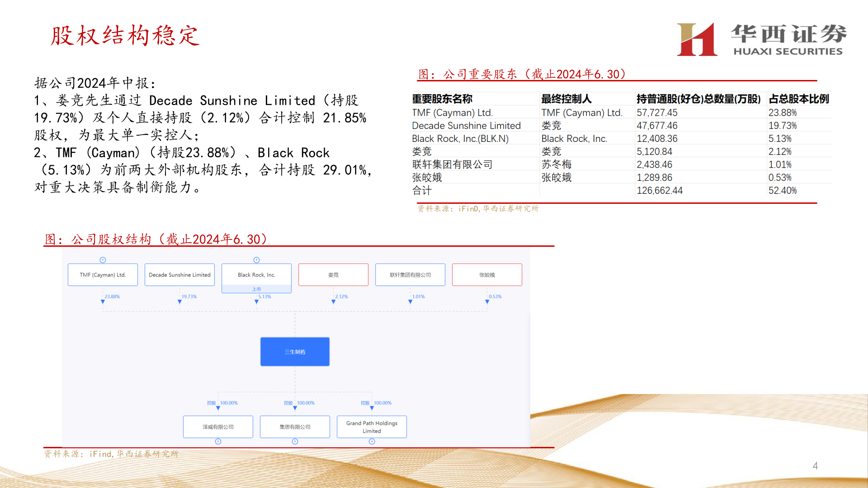Viewport: 868px width, 488px height.
Task: Expand the plus node above Black Rock, Inc.
Action: tap(256, 260)
